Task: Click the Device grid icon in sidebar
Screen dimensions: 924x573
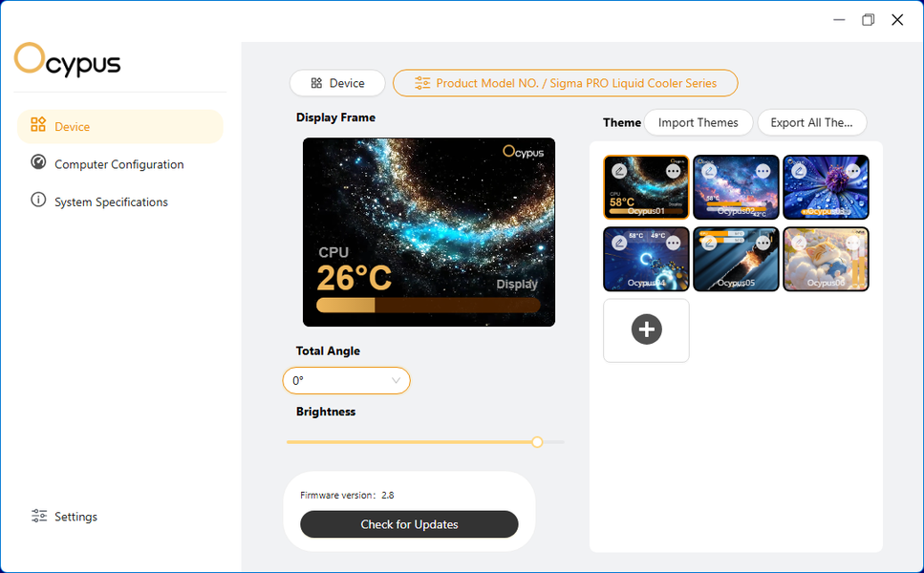Action: click(x=38, y=124)
